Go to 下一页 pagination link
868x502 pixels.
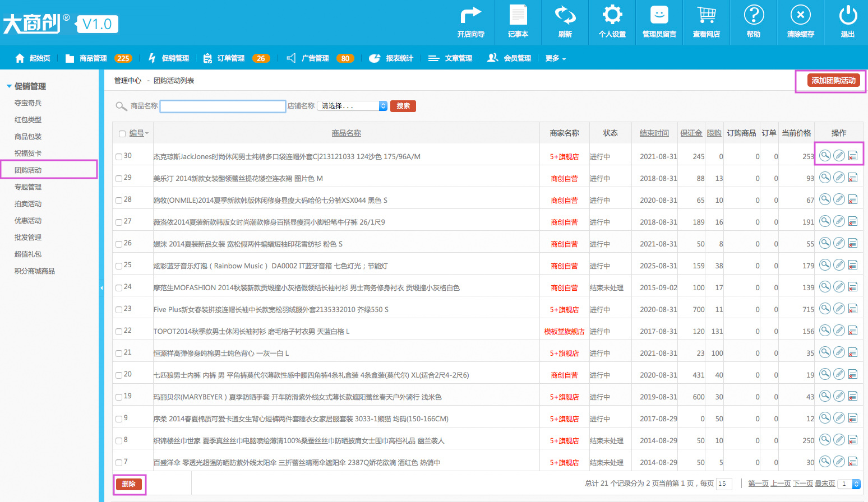pyautogui.click(x=803, y=484)
